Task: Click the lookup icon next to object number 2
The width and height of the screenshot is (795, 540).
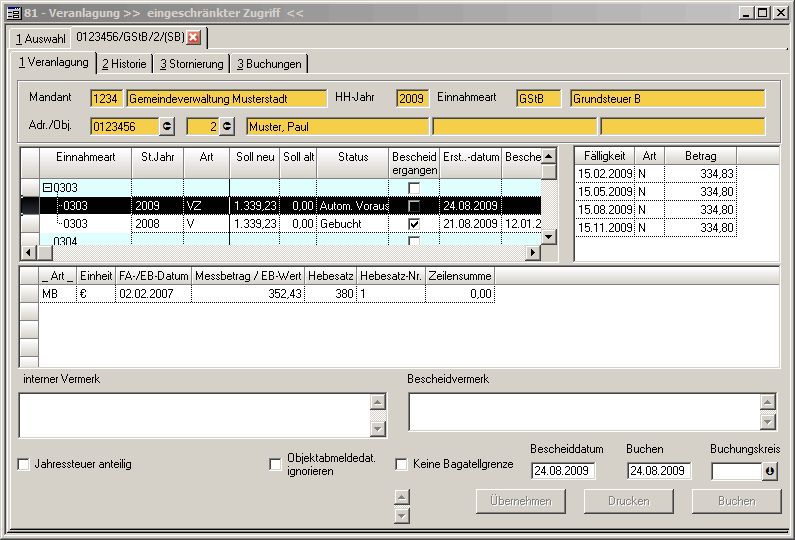Action: pos(227,126)
